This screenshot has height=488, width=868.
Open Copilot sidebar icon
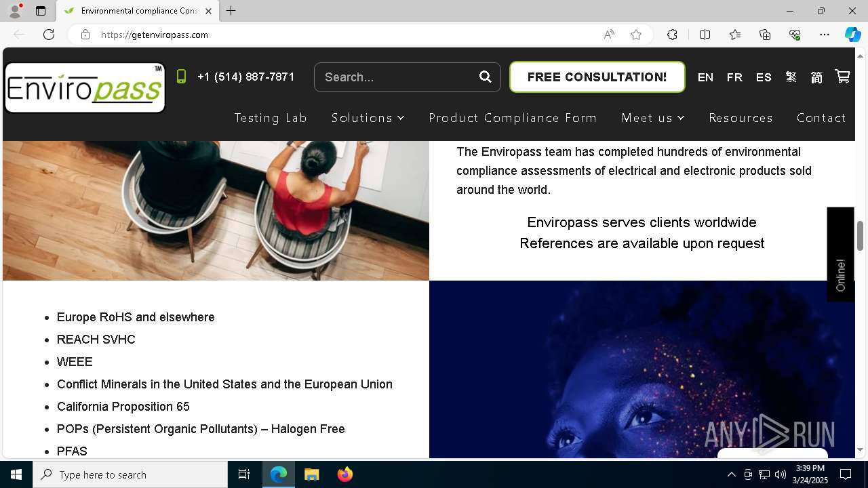pyautogui.click(x=852, y=35)
